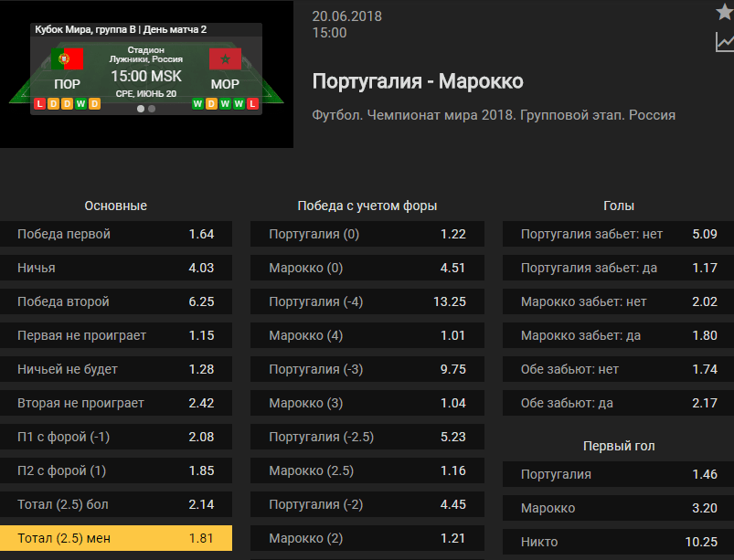Screen dimensions: 734x560
Task: Select Ничьей не будет odds 1.28
Action: (116, 369)
